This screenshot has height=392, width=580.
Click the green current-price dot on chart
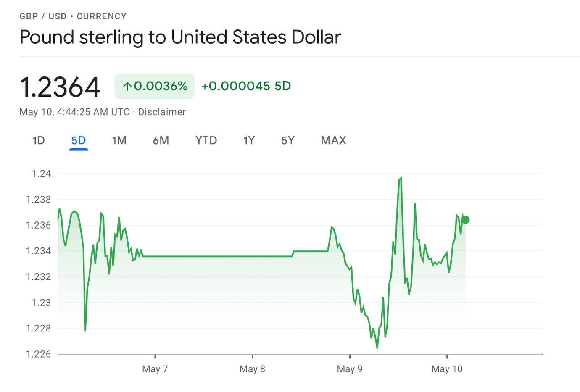tap(465, 220)
